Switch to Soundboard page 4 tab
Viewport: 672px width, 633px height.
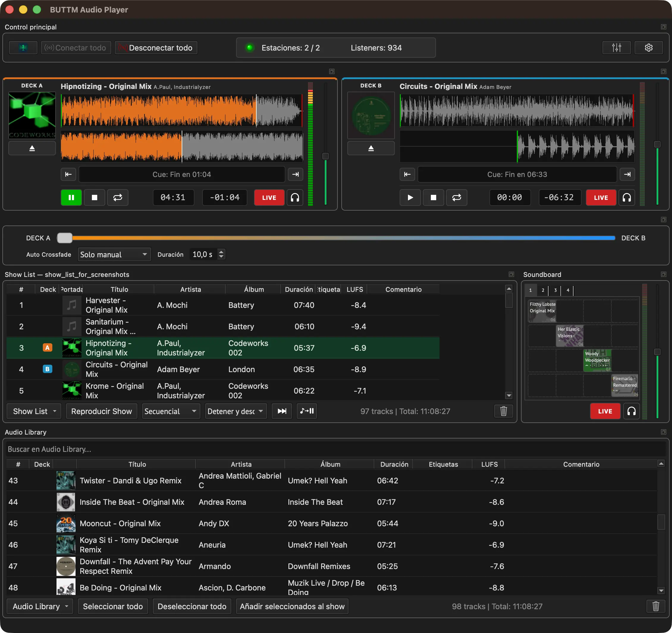[568, 290]
